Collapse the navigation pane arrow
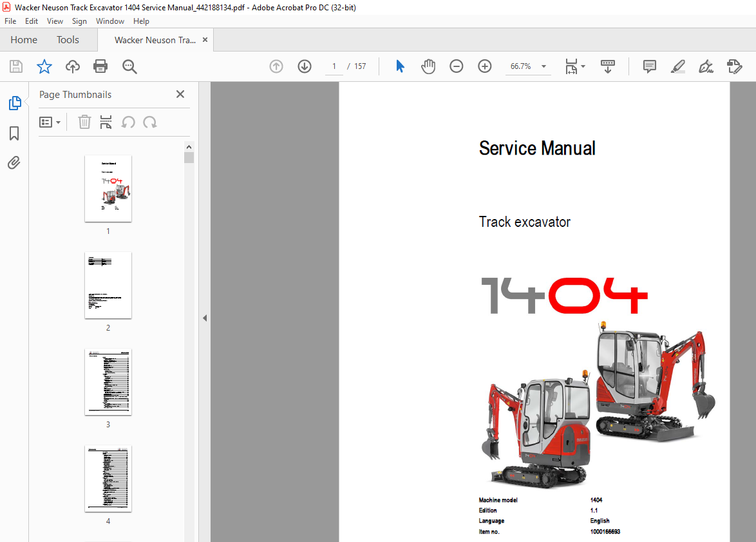756x542 pixels. [205, 318]
